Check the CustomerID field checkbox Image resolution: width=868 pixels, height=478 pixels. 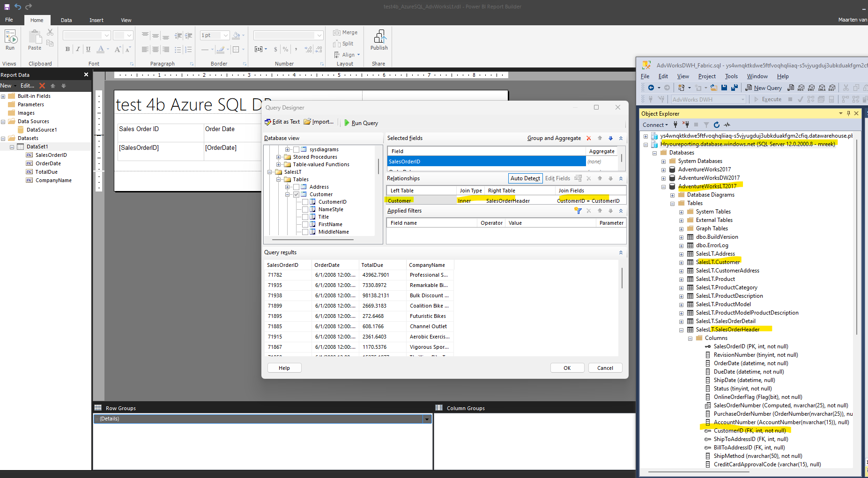pos(306,201)
